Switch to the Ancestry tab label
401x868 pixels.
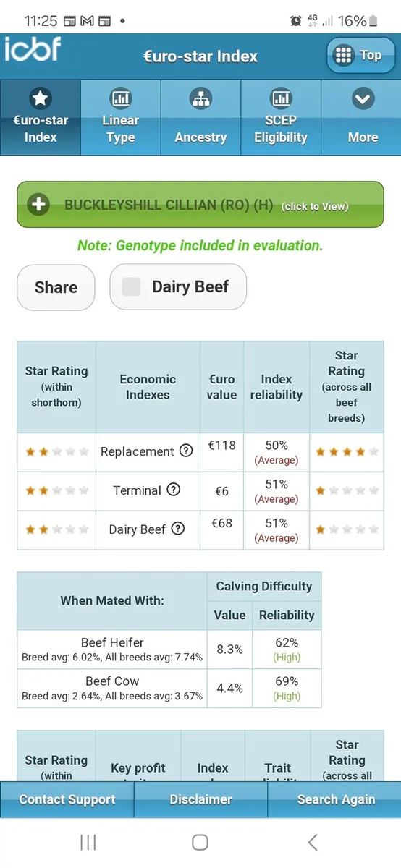[x=200, y=137]
